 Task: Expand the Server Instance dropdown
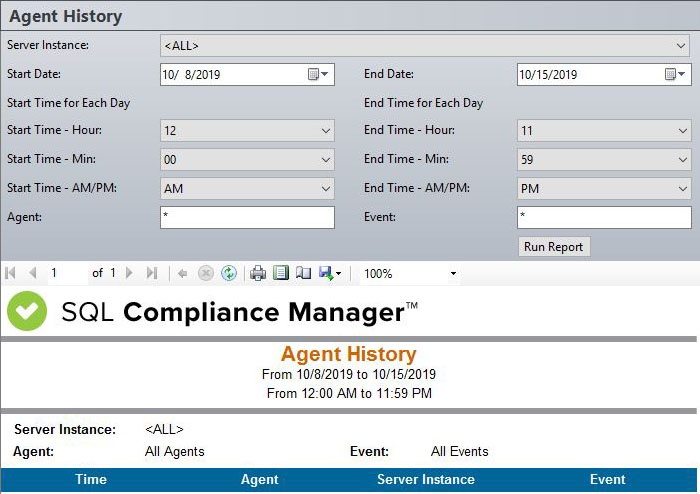point(682,46)
